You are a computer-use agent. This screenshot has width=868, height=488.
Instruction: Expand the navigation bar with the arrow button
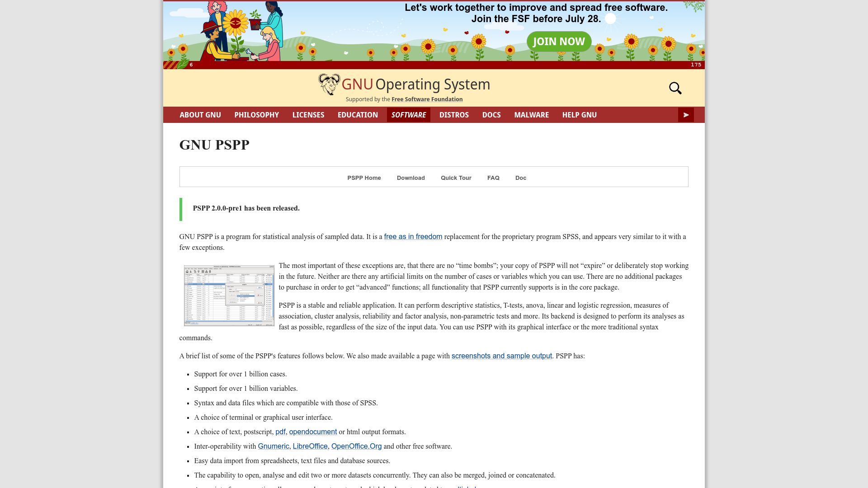686,115
